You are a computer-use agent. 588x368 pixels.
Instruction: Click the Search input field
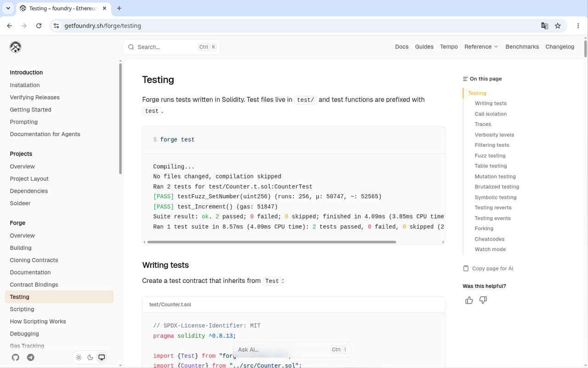coord(171,47)
